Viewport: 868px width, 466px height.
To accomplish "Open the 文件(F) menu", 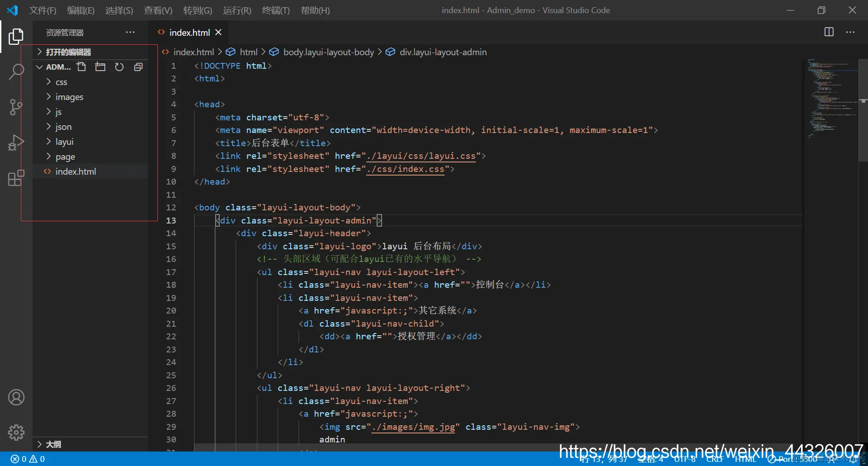I will pos(43,10).
